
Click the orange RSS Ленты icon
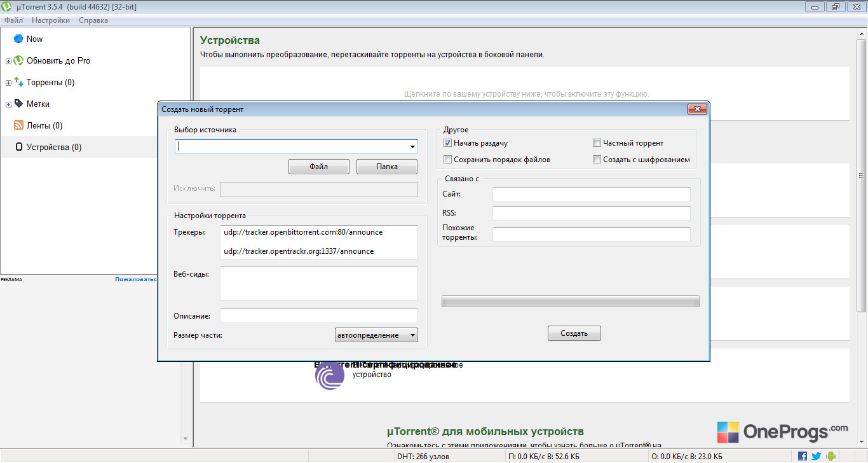pyautogui.click(x=18, y=125)
